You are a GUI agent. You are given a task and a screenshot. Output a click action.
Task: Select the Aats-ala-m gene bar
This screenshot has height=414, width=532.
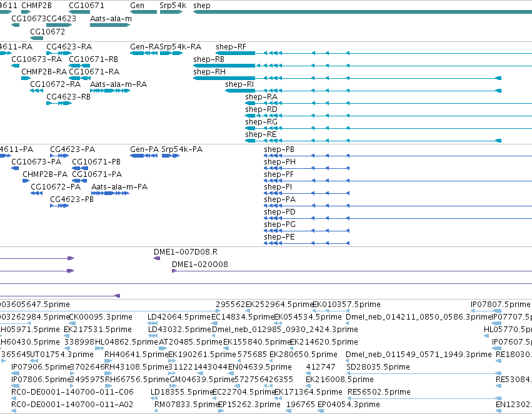[x=110, y=25]
